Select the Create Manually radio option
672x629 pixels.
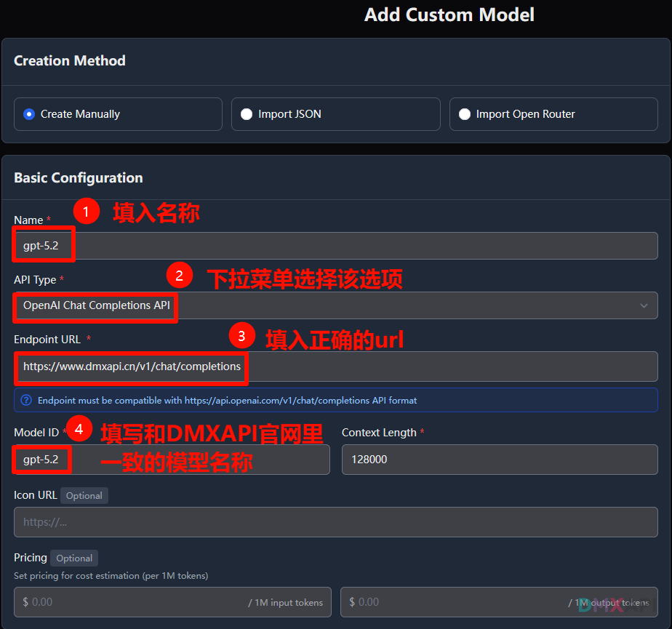point(29,114)
